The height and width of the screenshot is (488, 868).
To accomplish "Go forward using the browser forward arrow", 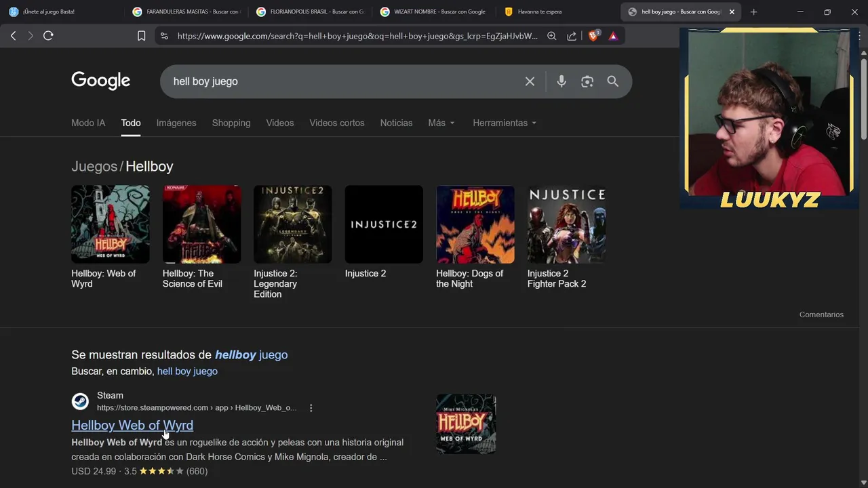I will coord(31,36).
